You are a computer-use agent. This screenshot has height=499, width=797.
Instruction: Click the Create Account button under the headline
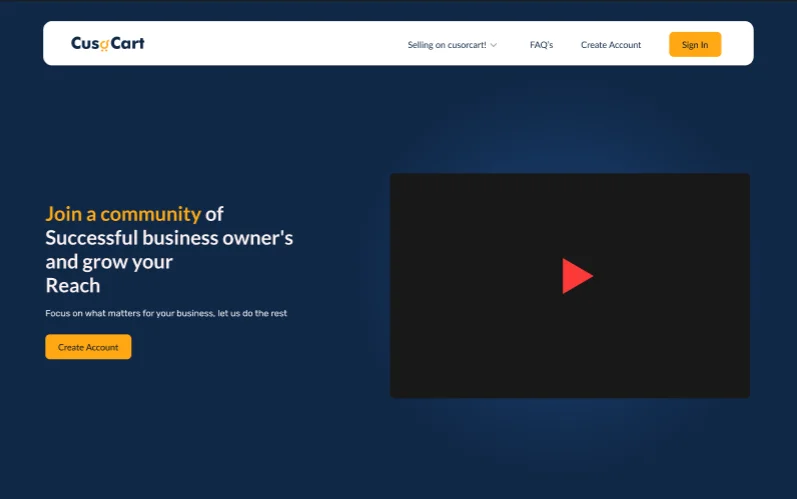coord(88,347)
